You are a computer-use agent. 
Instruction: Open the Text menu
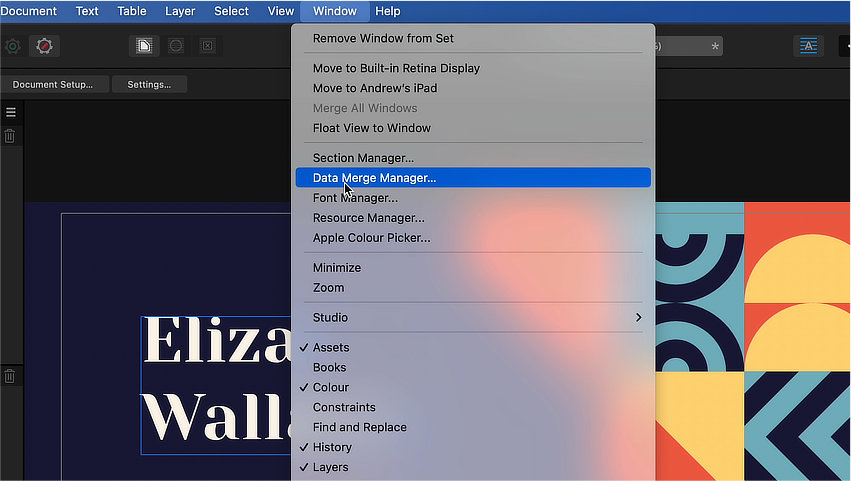87,11
